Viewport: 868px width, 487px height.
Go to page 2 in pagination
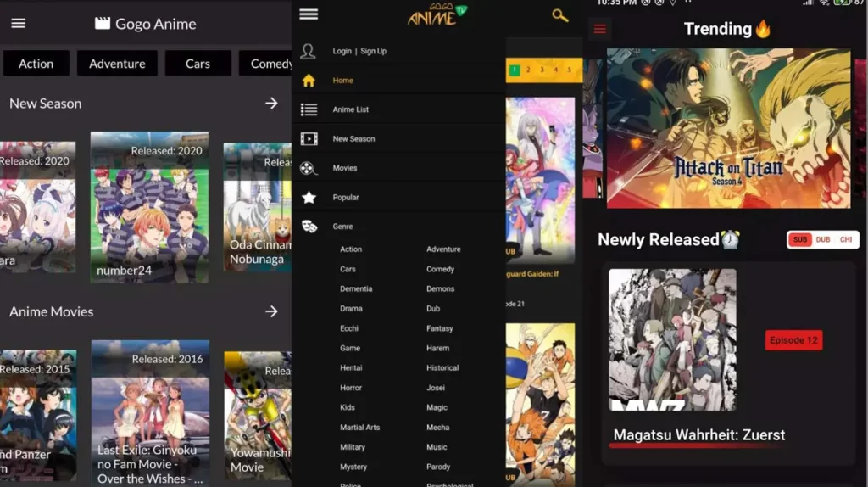point(528,70)
